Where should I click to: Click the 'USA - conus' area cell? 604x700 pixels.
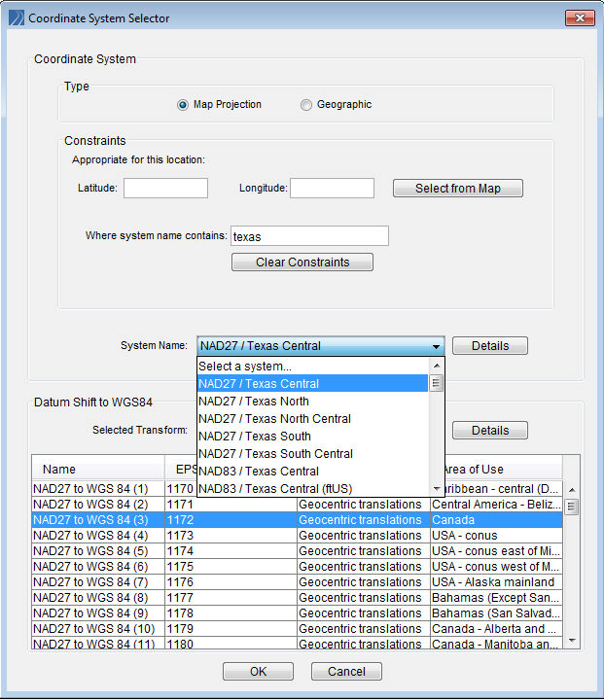[496, 536]
